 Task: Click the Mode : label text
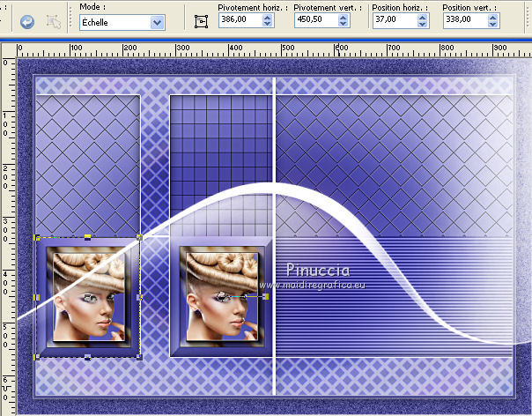[92, 7]
